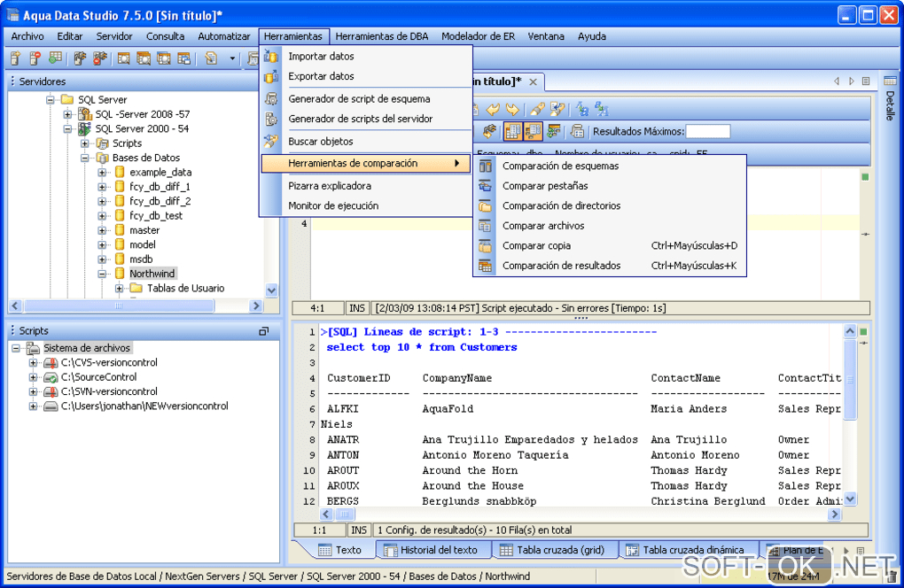Choose Comparar archivos from the submenu
This screenshot has height=588, width=904.
pos(542,226)
